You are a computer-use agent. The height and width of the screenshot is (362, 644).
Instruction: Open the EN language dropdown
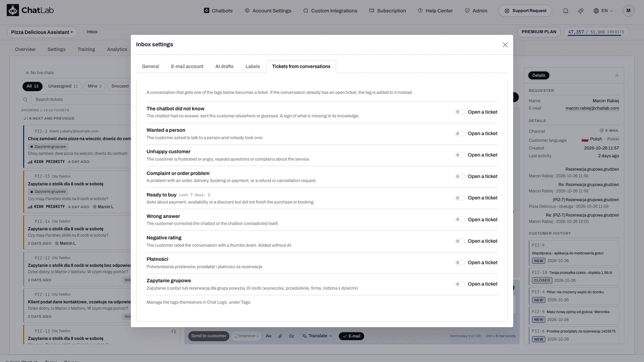(604, 11)
